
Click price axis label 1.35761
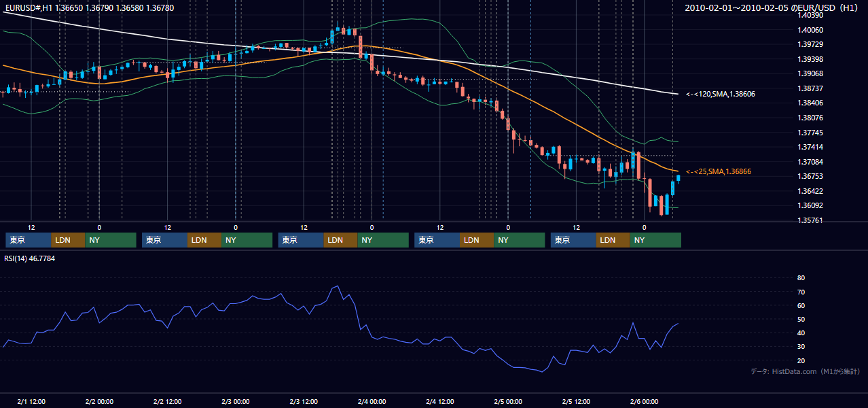point(810,220)
